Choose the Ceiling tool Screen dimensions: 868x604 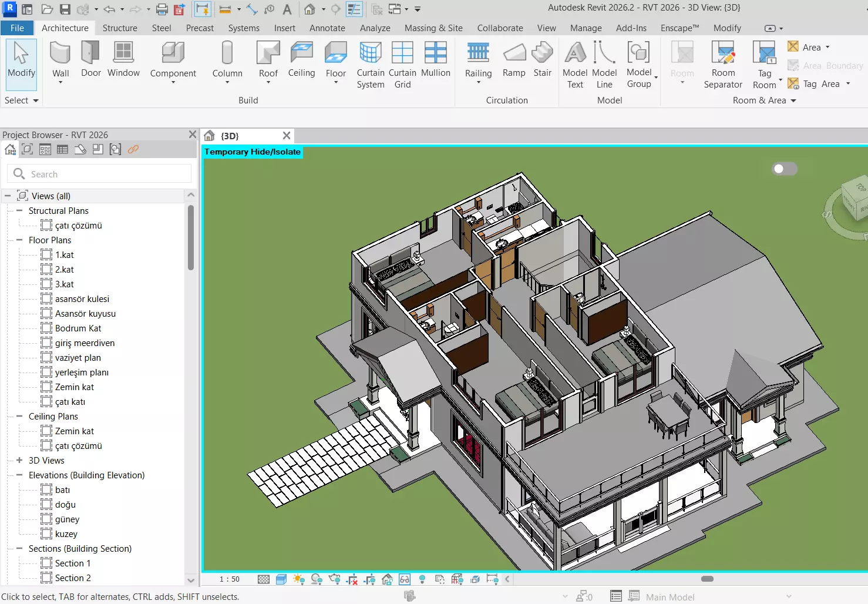pos(301,60)
